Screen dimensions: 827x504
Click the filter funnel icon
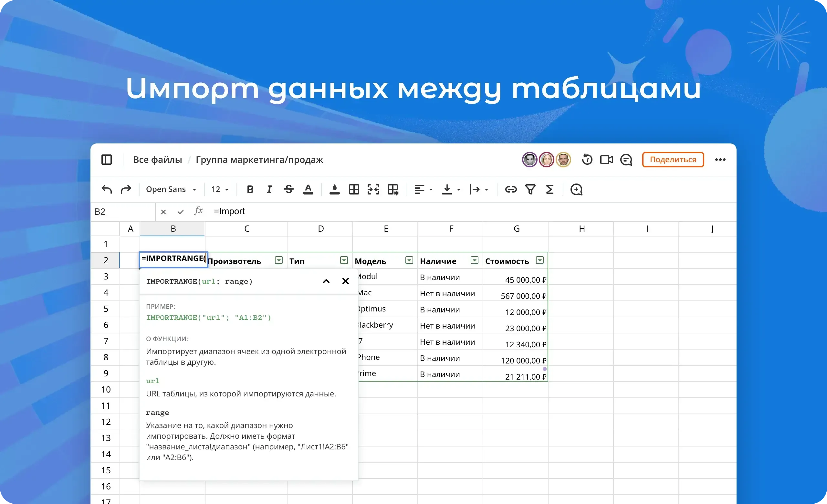(530, 189)
